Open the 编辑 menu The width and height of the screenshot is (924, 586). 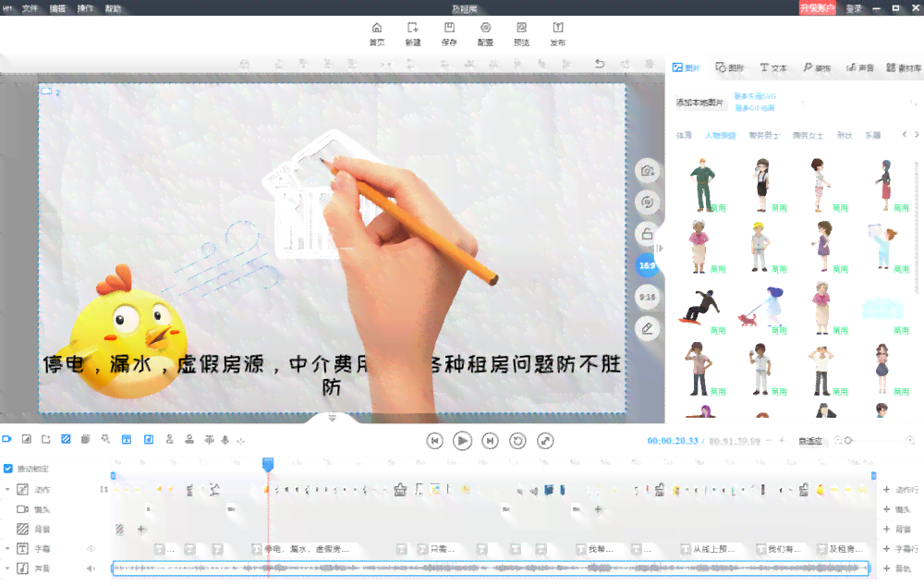pos(57,8)
